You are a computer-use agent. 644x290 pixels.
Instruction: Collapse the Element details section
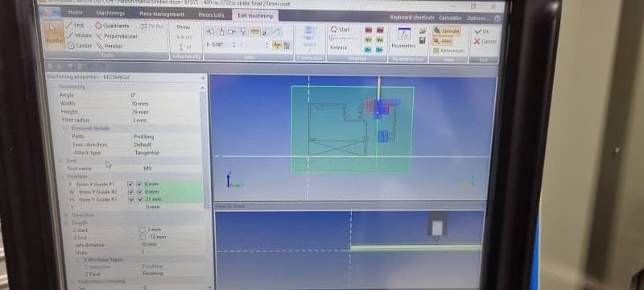pos(65,128)
